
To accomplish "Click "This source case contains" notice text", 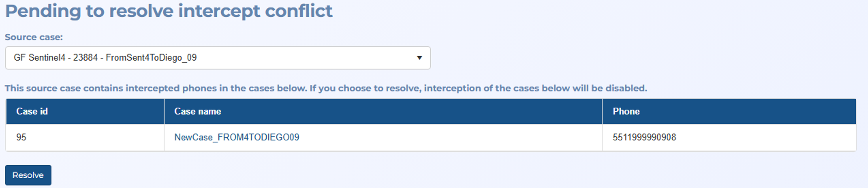I will click(x=63, y=88).
